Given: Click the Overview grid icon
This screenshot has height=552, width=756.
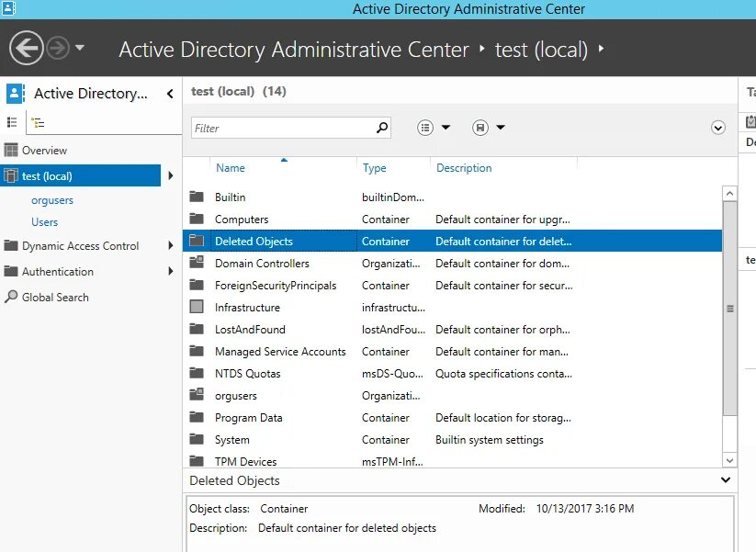Looking at the screenshot, I should 11,150.
